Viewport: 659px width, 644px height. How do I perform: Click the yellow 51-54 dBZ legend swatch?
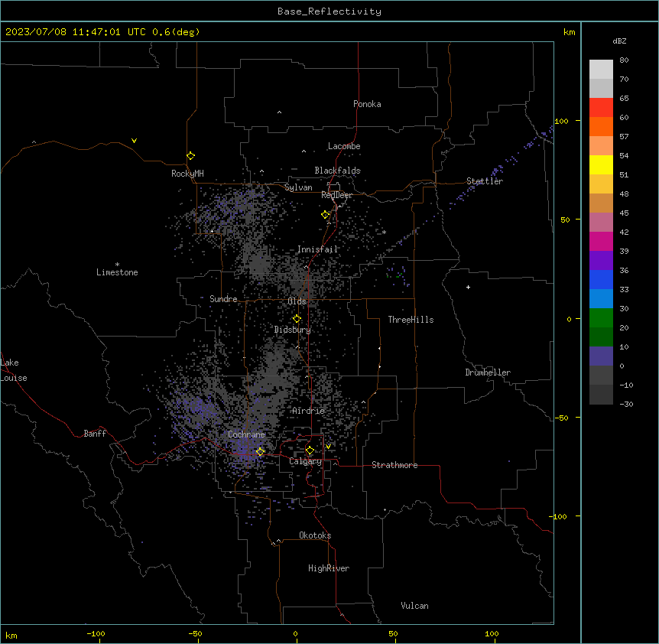click(x=601, y=164)
